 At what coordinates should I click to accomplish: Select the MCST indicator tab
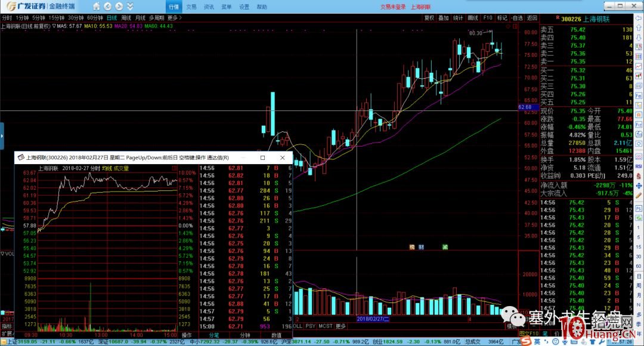click(326, 326)
